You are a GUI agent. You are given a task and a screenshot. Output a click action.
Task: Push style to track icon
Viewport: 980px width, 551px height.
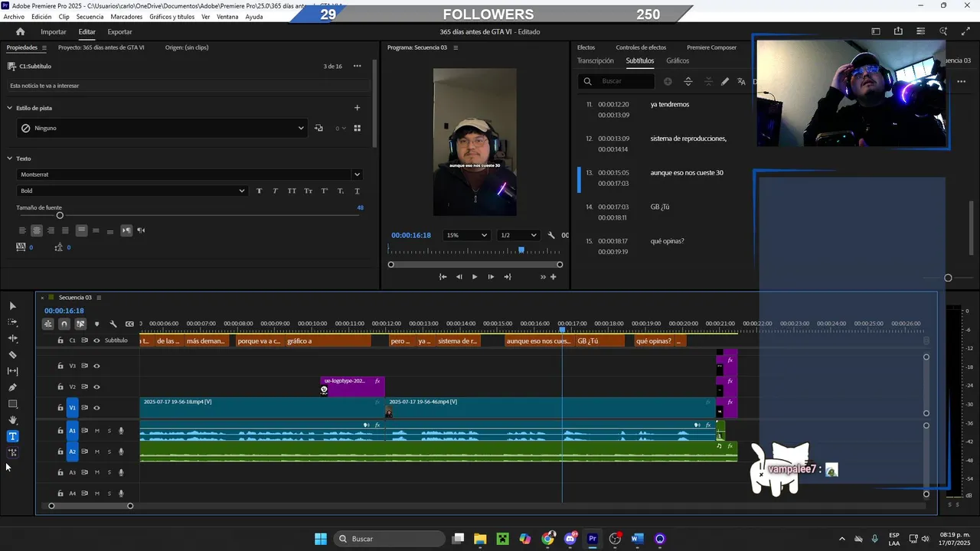tap(318, 128)
